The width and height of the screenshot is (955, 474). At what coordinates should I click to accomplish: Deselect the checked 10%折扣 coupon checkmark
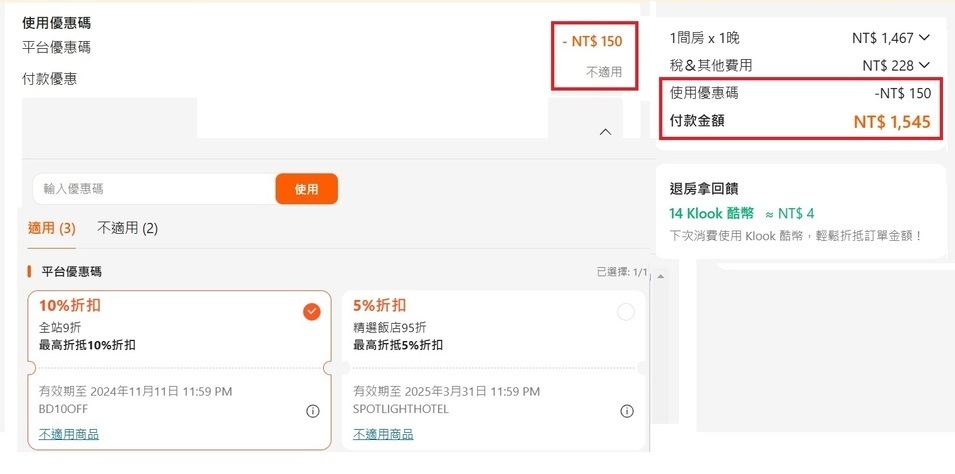click(312, 312)
